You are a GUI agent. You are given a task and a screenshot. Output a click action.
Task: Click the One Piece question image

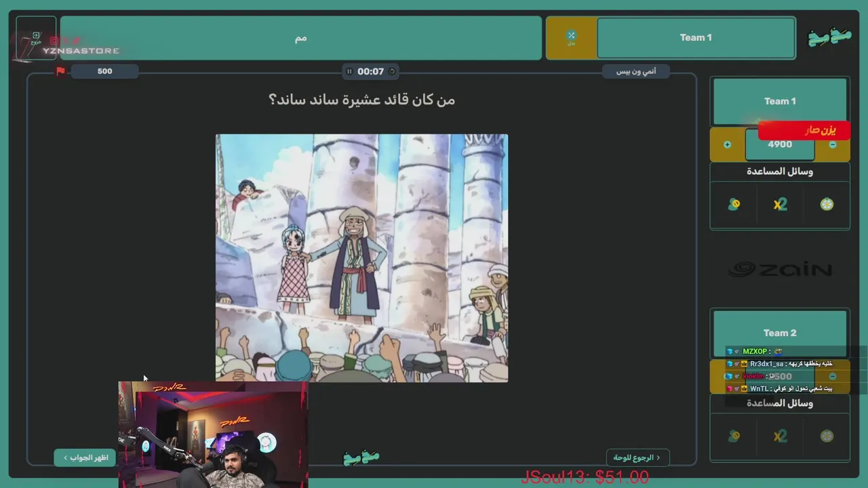pyautogui.click(x=361, y=258)
